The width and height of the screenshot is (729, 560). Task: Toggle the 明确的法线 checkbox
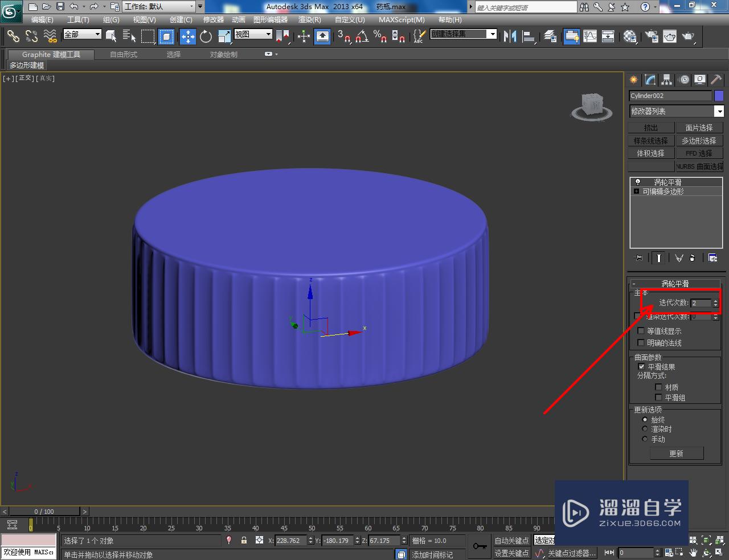coord(641,343)
